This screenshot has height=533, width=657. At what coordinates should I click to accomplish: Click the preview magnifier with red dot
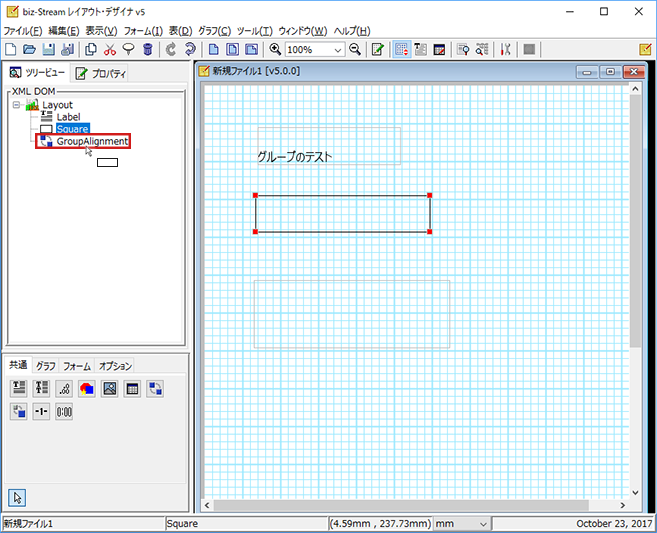coord(463,49)
